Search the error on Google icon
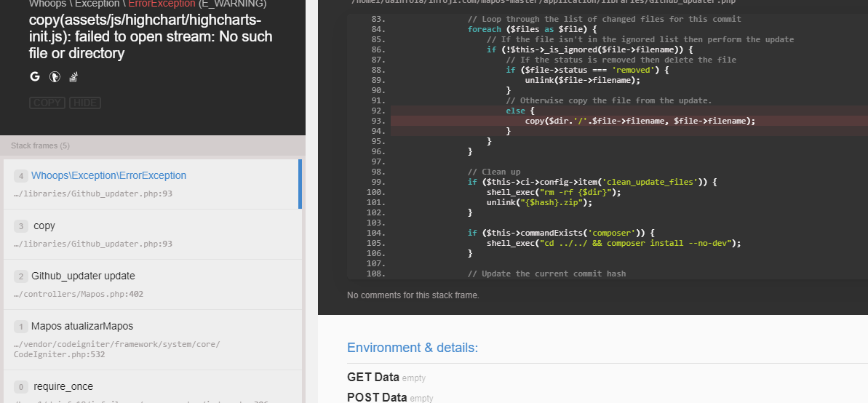The image size is (868, 403). click(35, 77)
